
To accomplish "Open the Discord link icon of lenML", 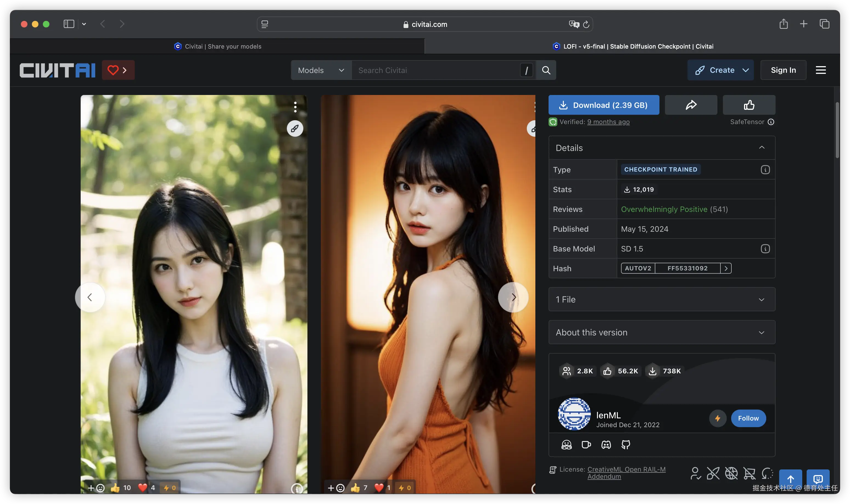I will 606,444.
